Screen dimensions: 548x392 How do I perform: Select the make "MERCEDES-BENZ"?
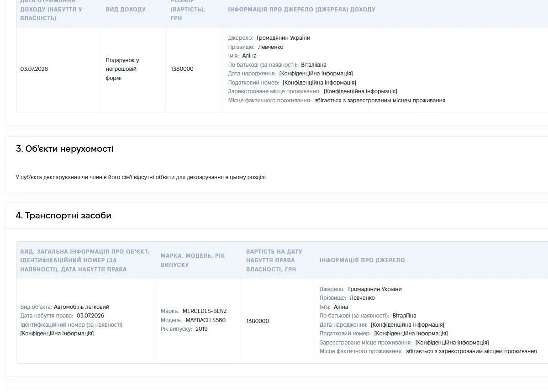(205, 311)
